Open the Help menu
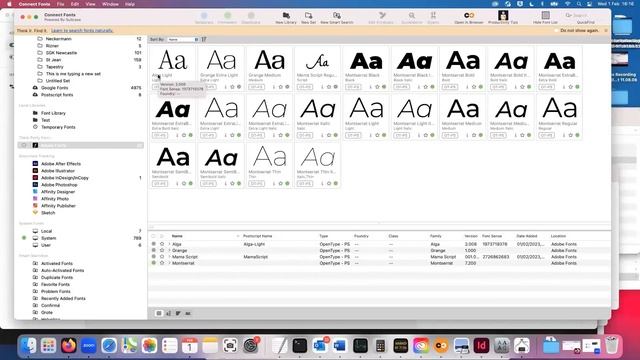The height and width of the screenshot is (360, 640). point(130,4)
